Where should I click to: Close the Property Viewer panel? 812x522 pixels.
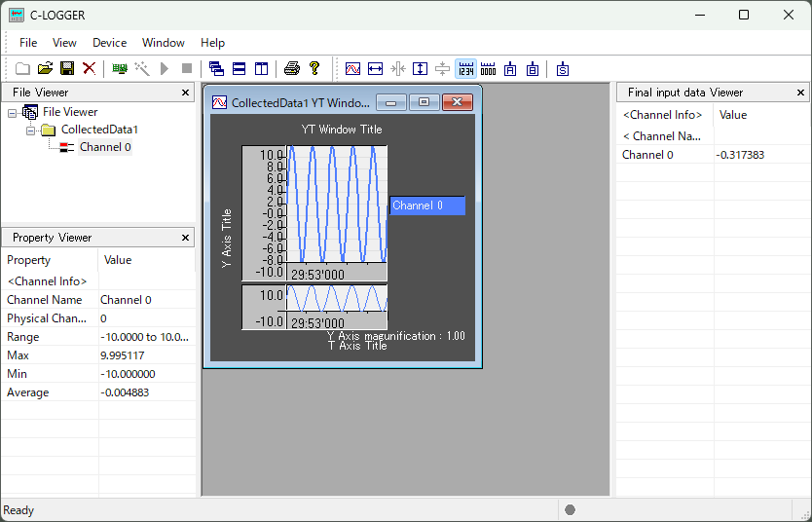186,238
